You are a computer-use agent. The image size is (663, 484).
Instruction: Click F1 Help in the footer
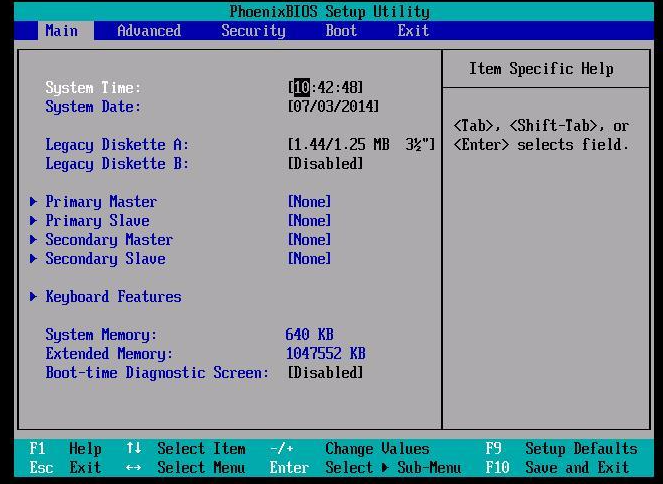click(66, 449)
